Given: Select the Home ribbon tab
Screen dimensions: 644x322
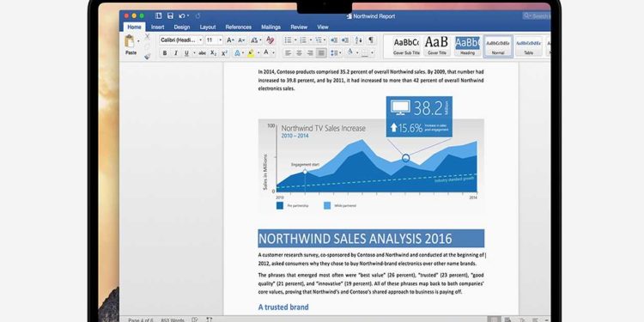Looking at the screenshot, I should pyautogui.click(x=134, y=27).
